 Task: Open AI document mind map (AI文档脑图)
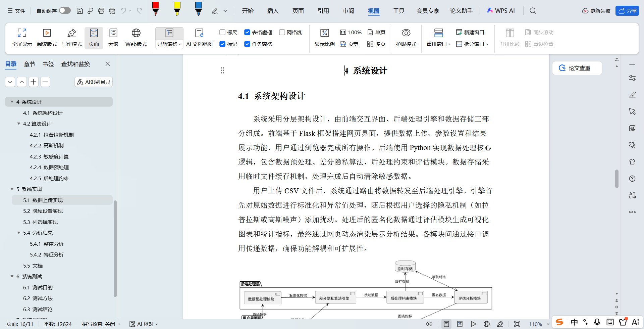[199, 38]
